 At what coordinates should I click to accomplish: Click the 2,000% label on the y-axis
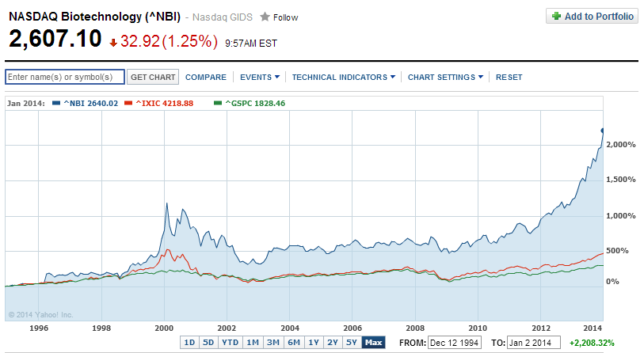click(x=620, y=145)
